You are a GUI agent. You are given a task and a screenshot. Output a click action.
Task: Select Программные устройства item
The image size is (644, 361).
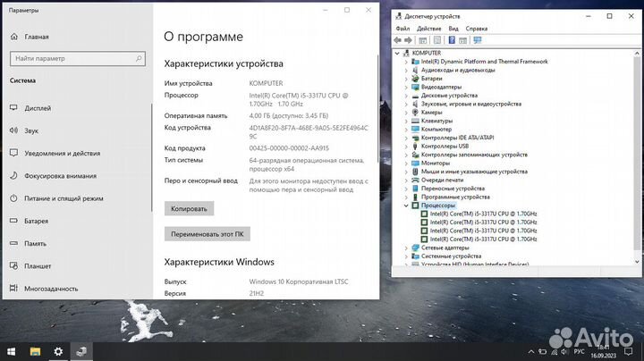point(455,197)
